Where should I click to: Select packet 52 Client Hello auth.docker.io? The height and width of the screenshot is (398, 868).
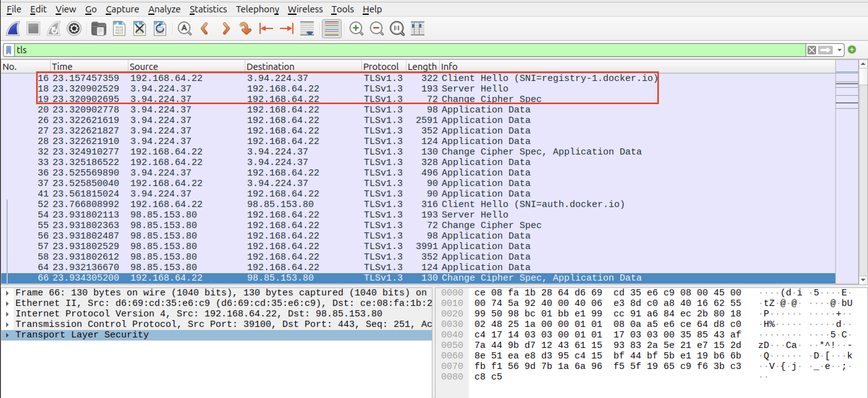pos(337,204)
